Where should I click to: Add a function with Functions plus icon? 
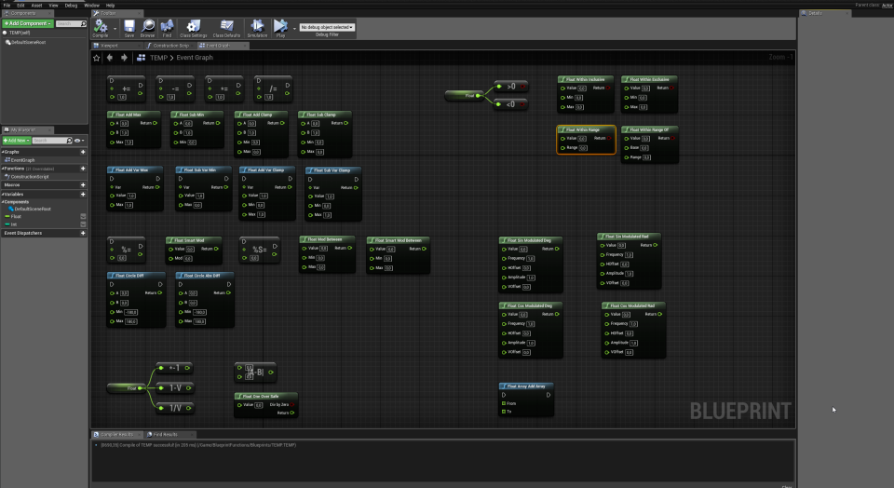(83, 169)
